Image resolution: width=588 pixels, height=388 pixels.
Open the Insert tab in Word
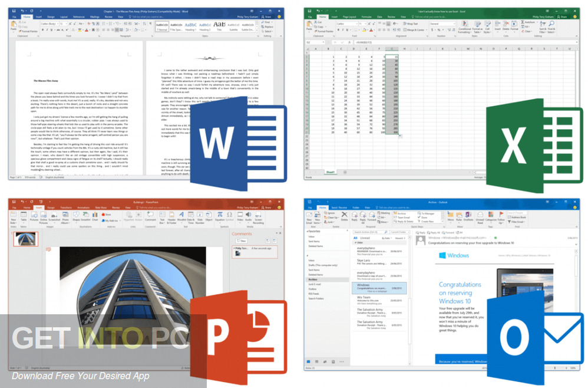pyautogui.click(x=39, y=17)
